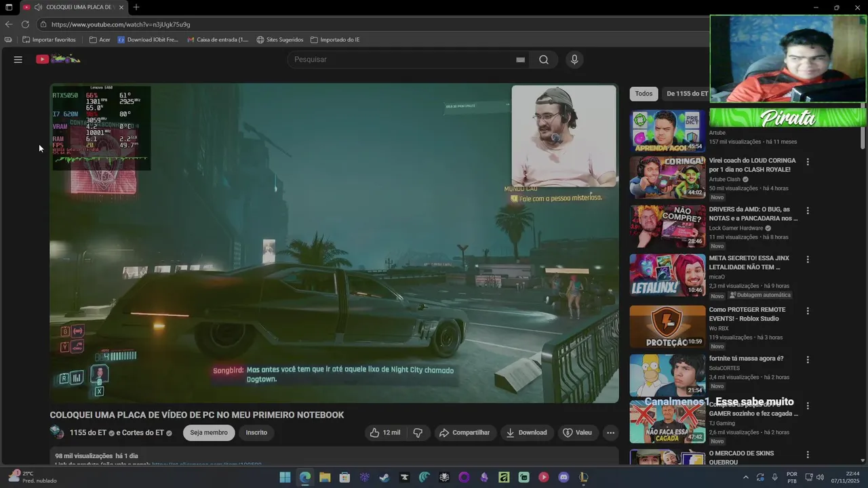
Task: Open DRIVERS da AMD video thumbnail
Action: [667, 226]
